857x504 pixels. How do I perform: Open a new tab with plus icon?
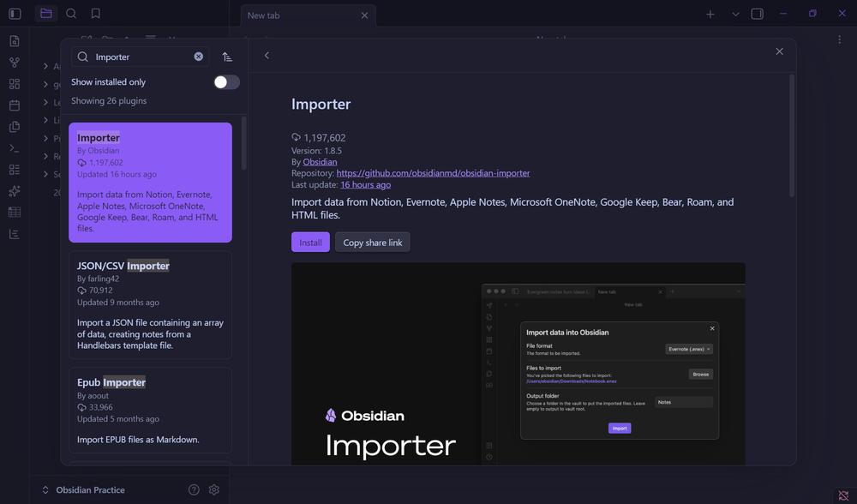(x=710, y=15)
